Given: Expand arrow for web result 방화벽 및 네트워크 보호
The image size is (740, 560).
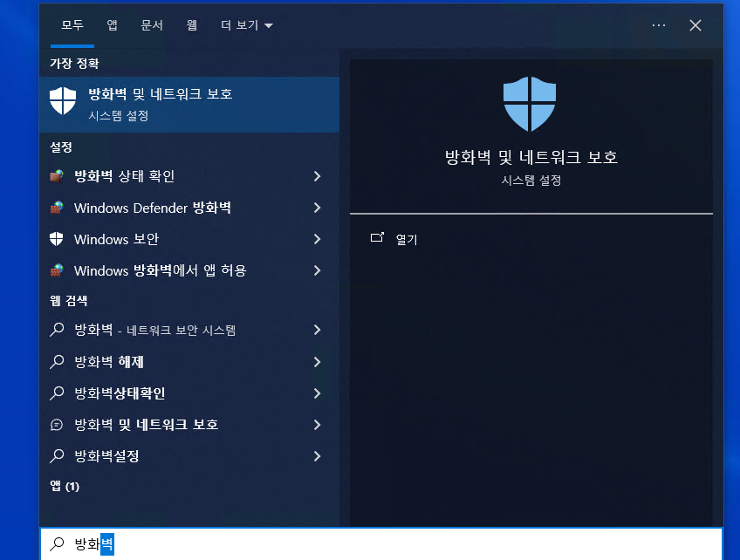Looking at the screenshot, I should [x=317, y=425].
